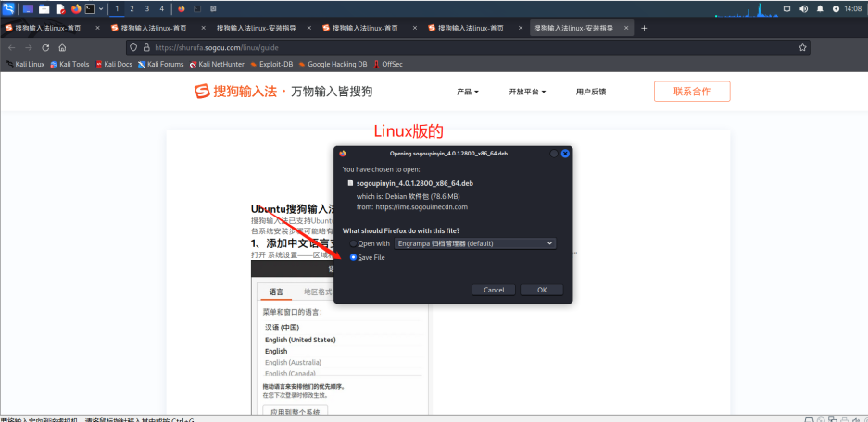Open the Kali Linux bookmark
868x422 pixels.
point(25,64)
